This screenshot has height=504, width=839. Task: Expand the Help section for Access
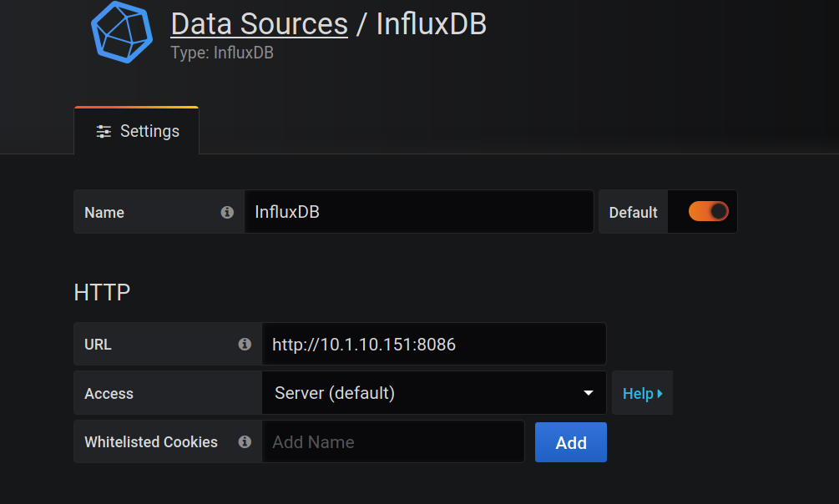pos(642,393)
